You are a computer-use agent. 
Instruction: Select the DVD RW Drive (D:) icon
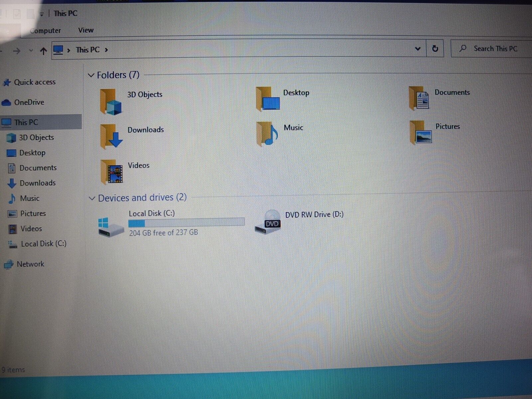[268, 222]
